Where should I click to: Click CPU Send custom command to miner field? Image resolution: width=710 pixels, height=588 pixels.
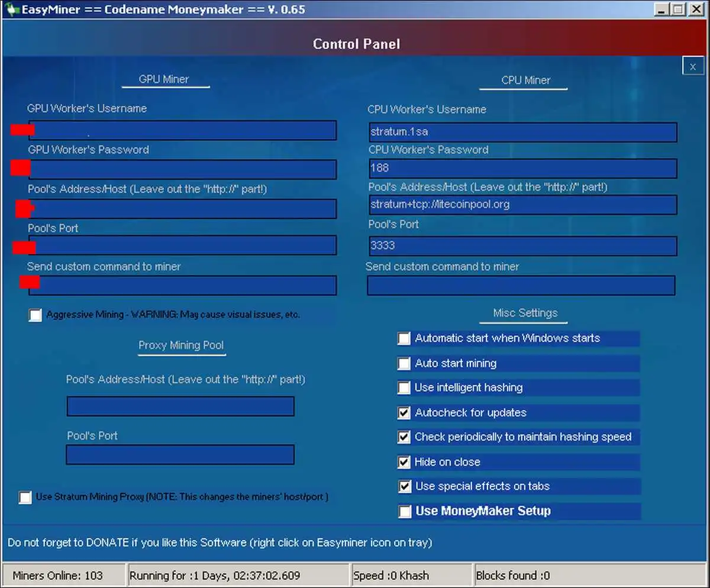(521, 285)
